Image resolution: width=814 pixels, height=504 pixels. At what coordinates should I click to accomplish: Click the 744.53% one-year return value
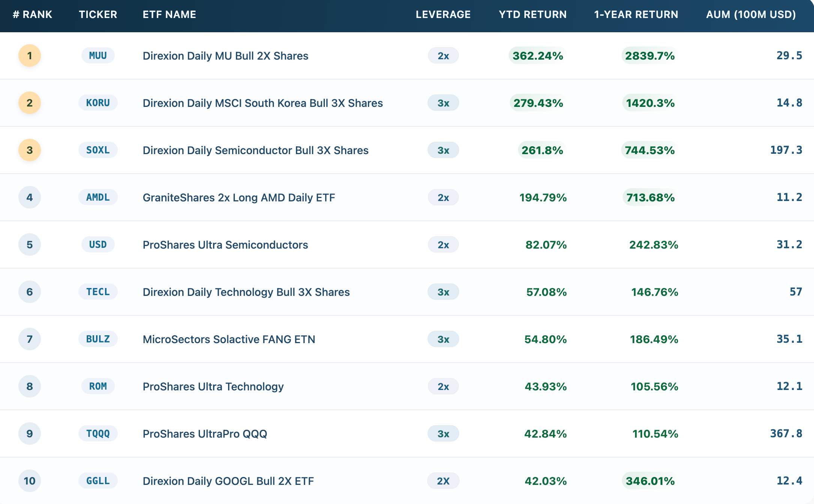pyautogui.click(x=650, y=150)
